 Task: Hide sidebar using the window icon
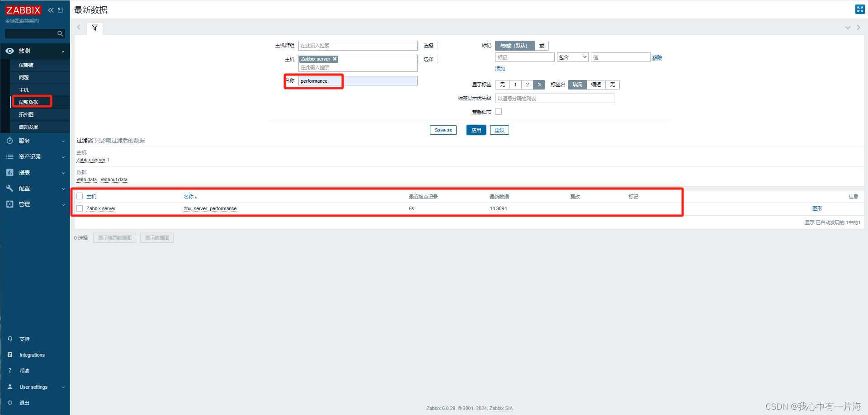click(60, 10)
